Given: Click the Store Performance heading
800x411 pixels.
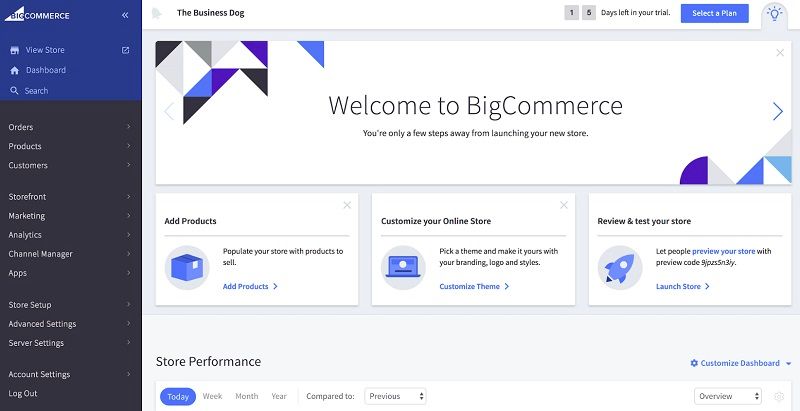Looking at the screenshot, I should tap(208, 362).
